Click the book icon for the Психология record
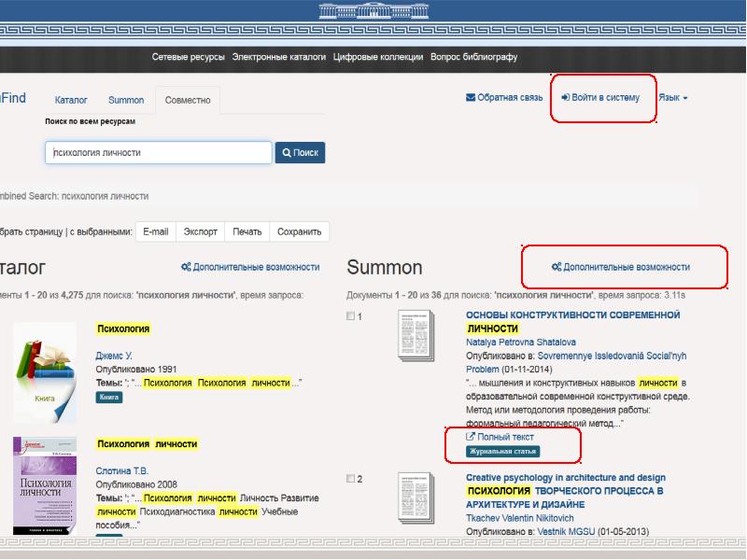747x560 pixels. click(x=45, y=372)
